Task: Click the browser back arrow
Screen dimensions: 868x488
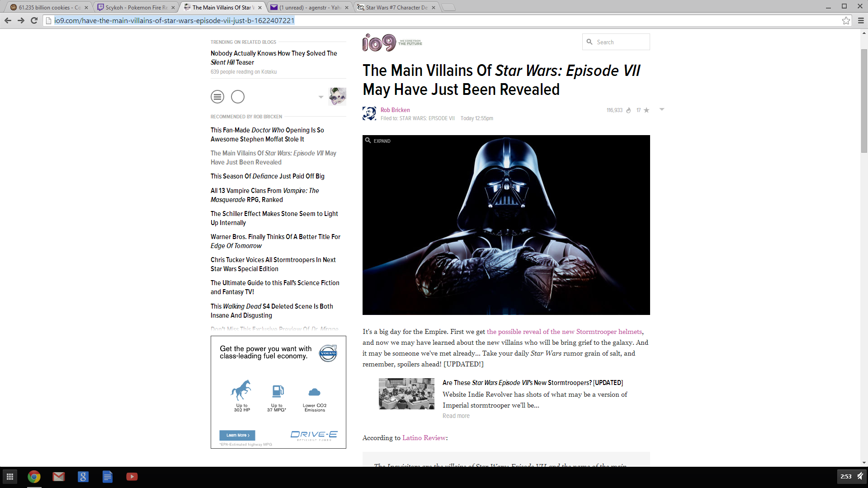Action: coord(8,20)
